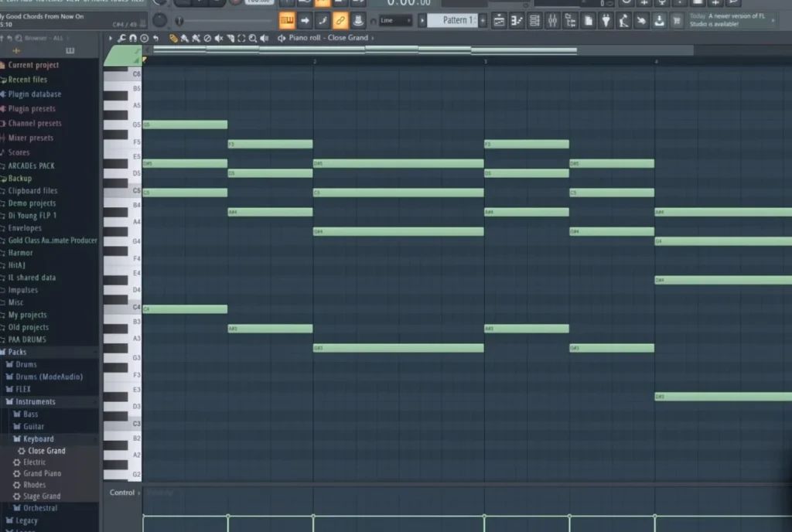Click the Pattern 1 selector
The height and width of the screenshot is (532, 792).
point(453,20)
